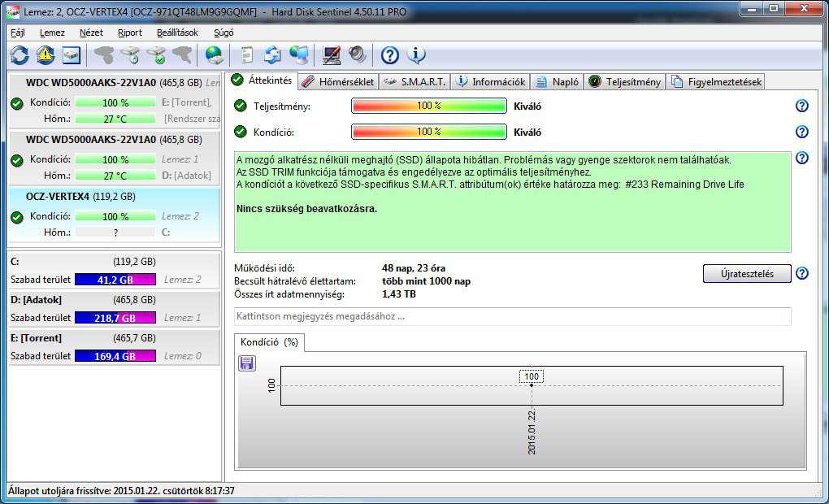Screen dimensions: 829x504
Task: Click the envelope with blue arrows toolbar icon
Action: click(273, 55)
